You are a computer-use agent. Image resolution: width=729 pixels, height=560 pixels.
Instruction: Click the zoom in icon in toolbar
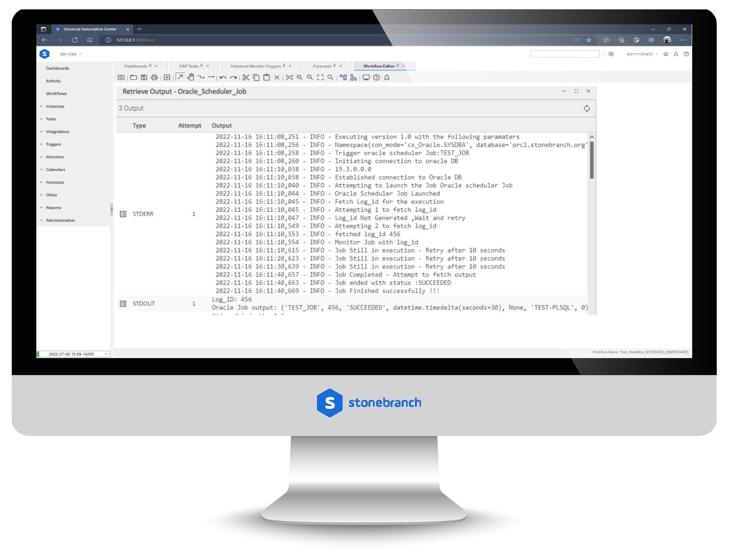pos(300,79)
